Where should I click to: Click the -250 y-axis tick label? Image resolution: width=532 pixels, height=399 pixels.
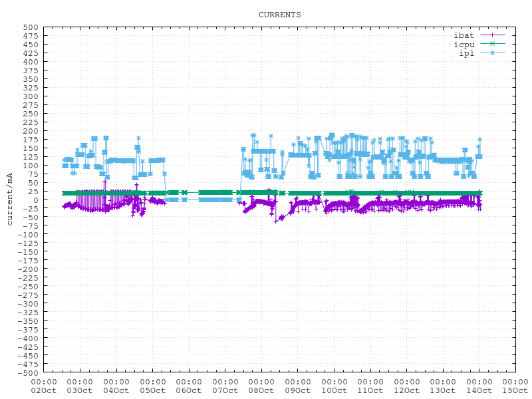(x=29, y=287)
